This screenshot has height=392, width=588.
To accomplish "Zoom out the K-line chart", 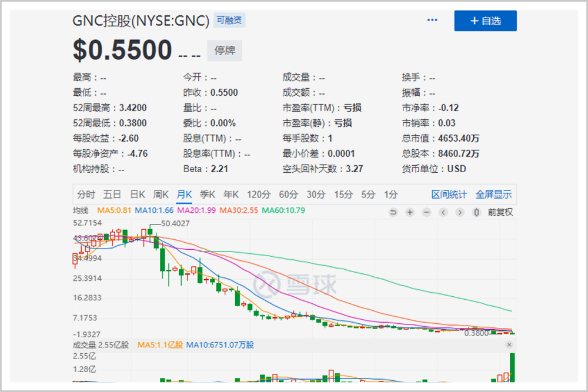I will (426, 213).
